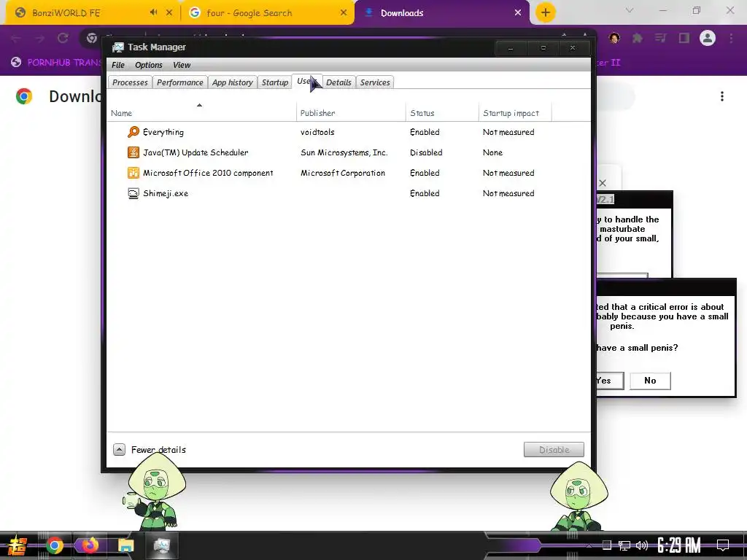Image resolution: width=747 pixels, height=560 pixels.
Task: Click the left Peridot shimeji character
Action: 154,493
